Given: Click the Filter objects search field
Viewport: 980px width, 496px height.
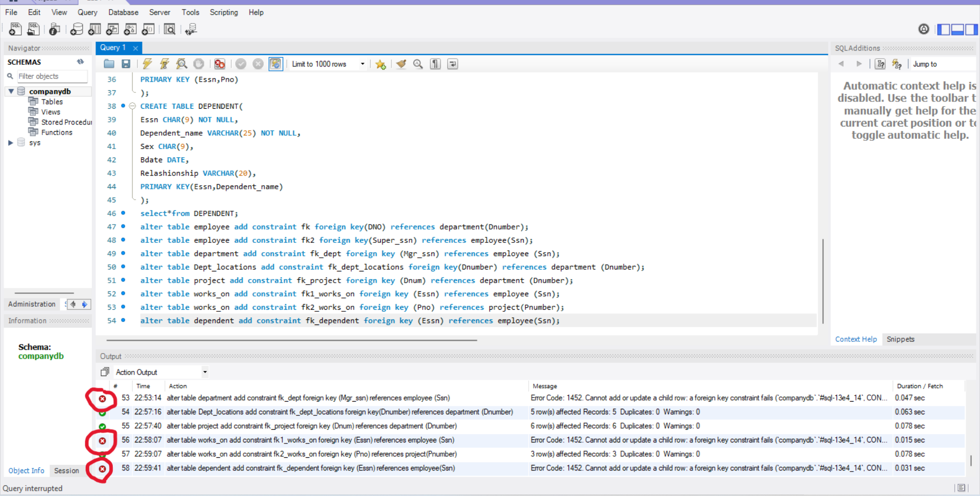Looking at the screenshot, I should 52,77.
